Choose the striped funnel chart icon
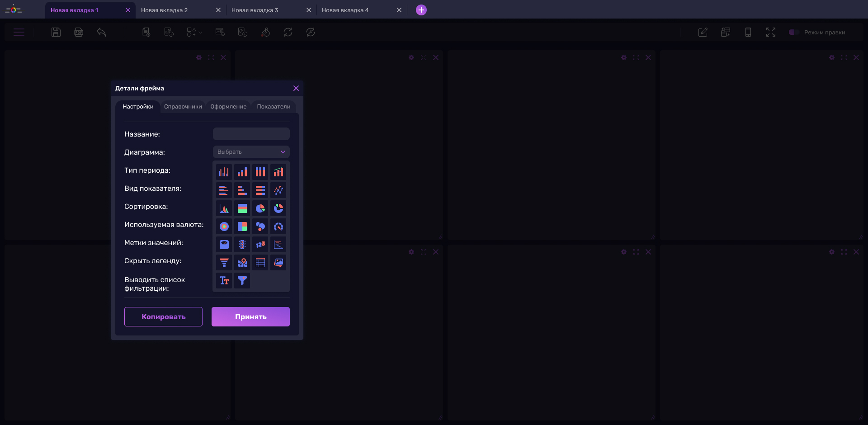Image resolution: width=868 pixels, height=425 pixels. pyautogui.click(x=224, y=263)
